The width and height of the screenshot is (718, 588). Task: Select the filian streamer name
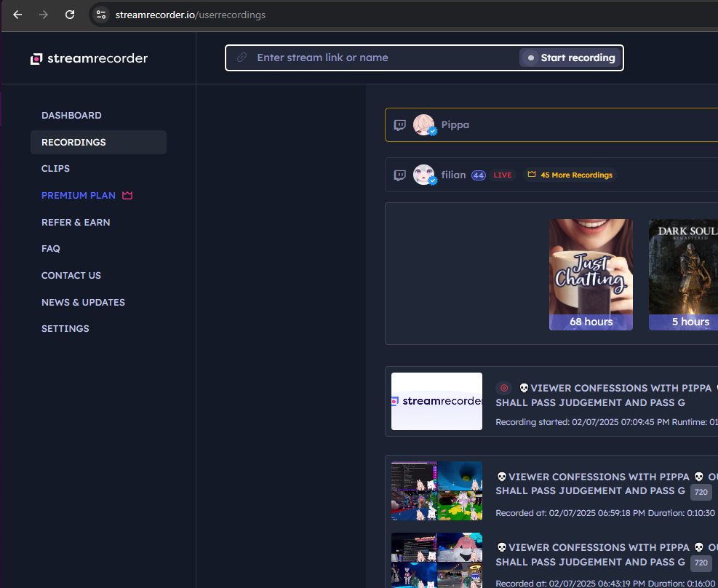pyautogui.click(x=453, y=175)
